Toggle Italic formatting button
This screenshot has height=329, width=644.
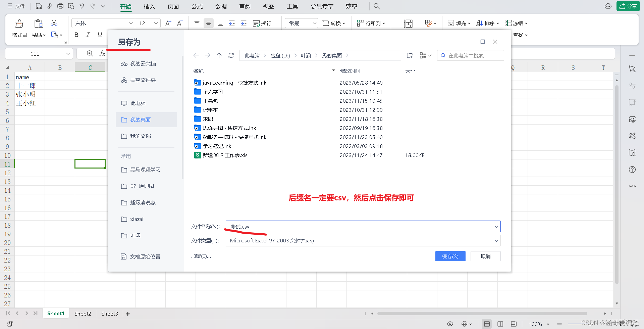[88, 35]
